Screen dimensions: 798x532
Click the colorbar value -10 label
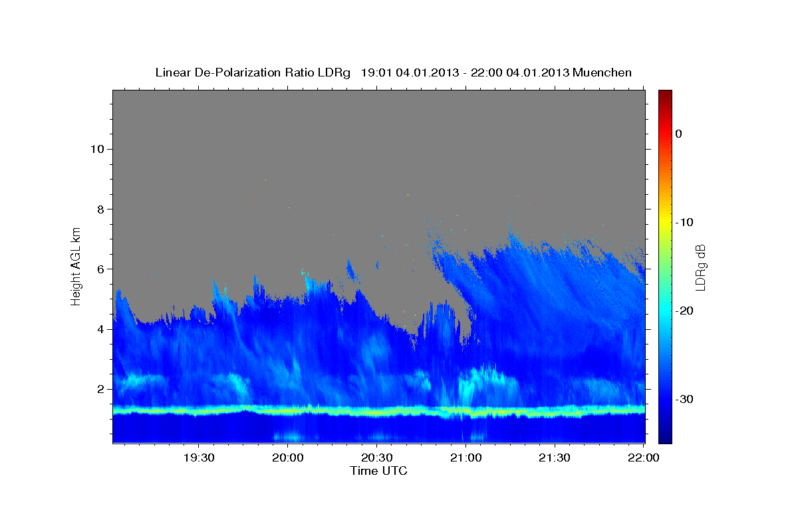point(684,222)
